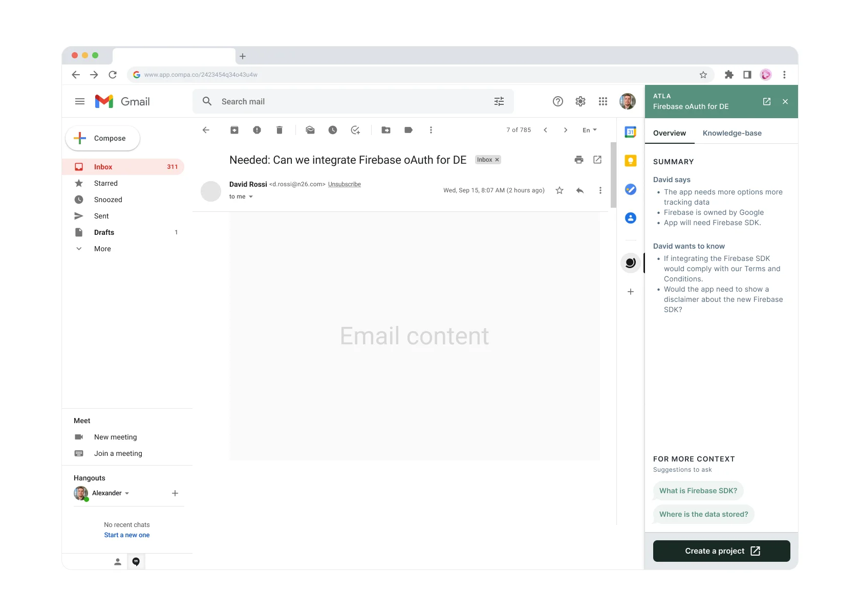Open the Inbox folder
Viewport: 860px width, 616px height.
click(123, 167)
